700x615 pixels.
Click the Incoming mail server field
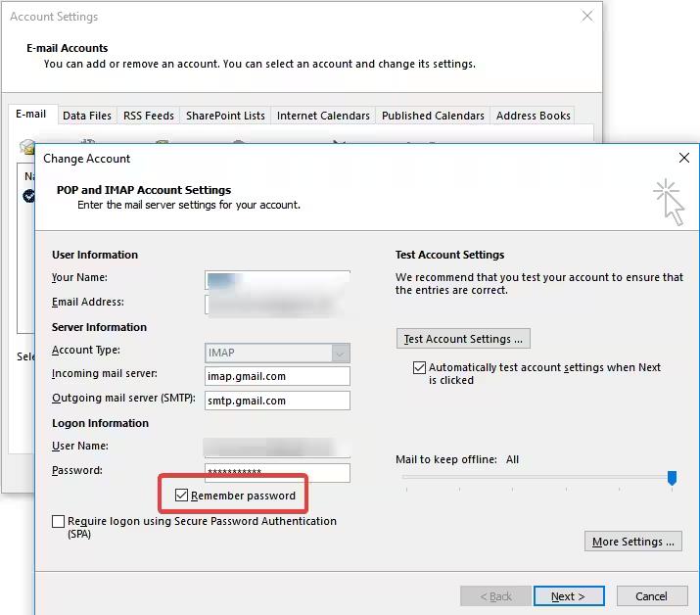point(277,376)
